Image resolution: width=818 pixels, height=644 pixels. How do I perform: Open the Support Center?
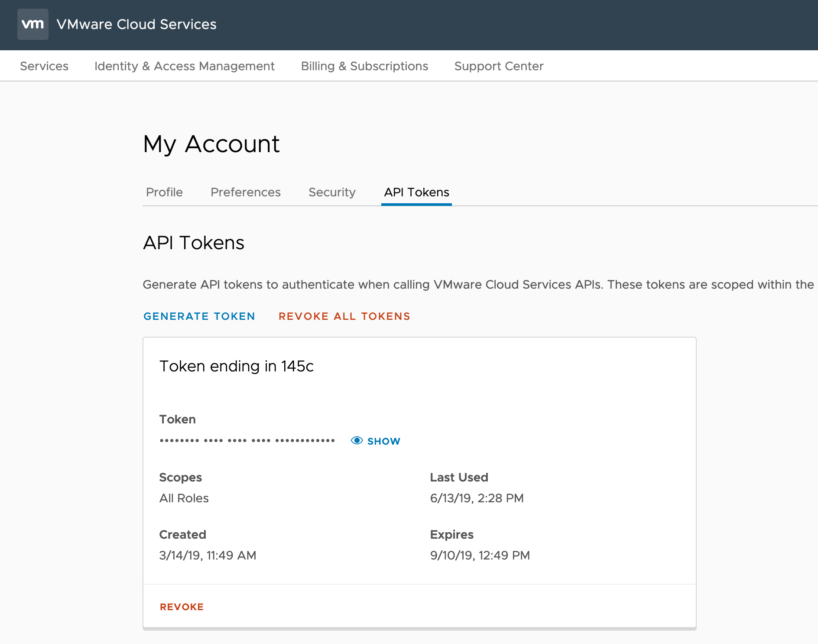point(499,66)
